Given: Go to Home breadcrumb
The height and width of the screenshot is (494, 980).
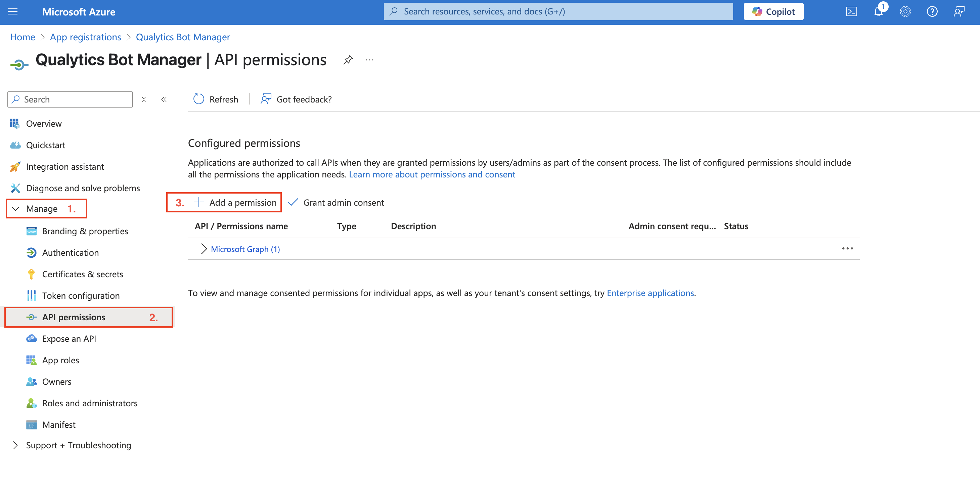Looking at the screenshot, I should click(23, 37).
